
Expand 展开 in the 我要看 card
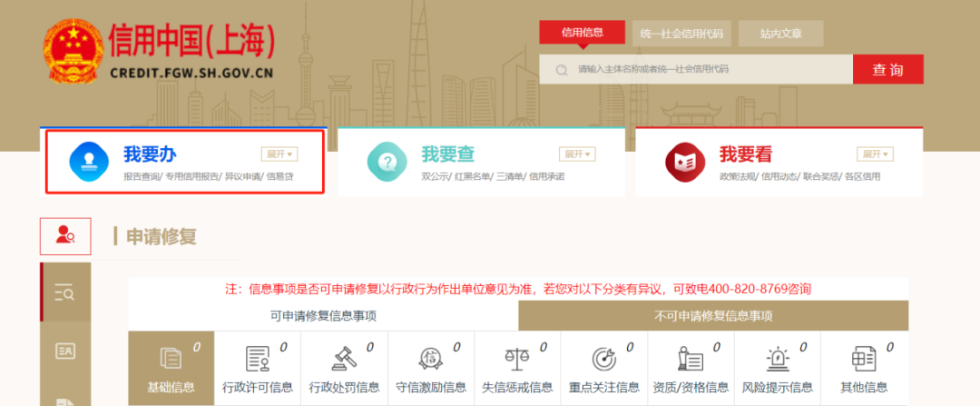(x=875, y=153)
